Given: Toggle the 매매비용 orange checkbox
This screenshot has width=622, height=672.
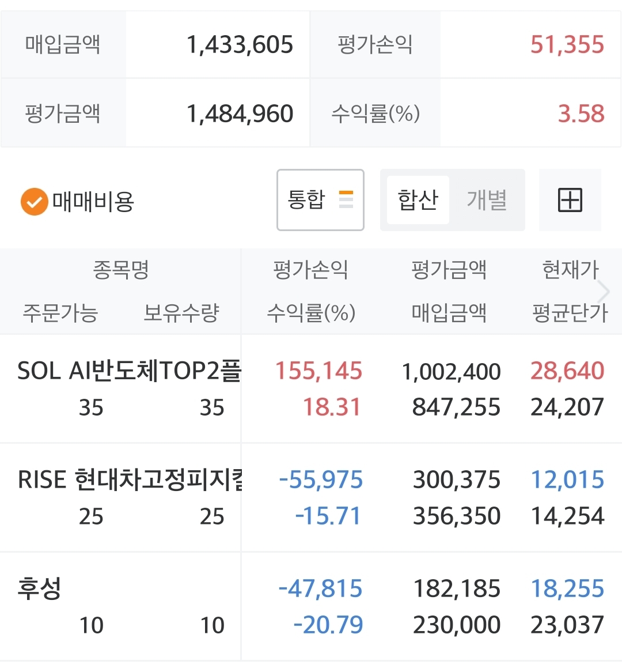Looking at the screenshot, I should pyautogui.click(x=35, y=202).
